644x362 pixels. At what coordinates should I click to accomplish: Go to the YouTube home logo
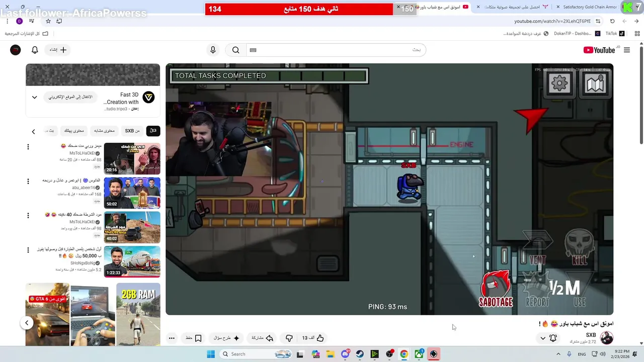pyautogui.click(x=599, y=50)
